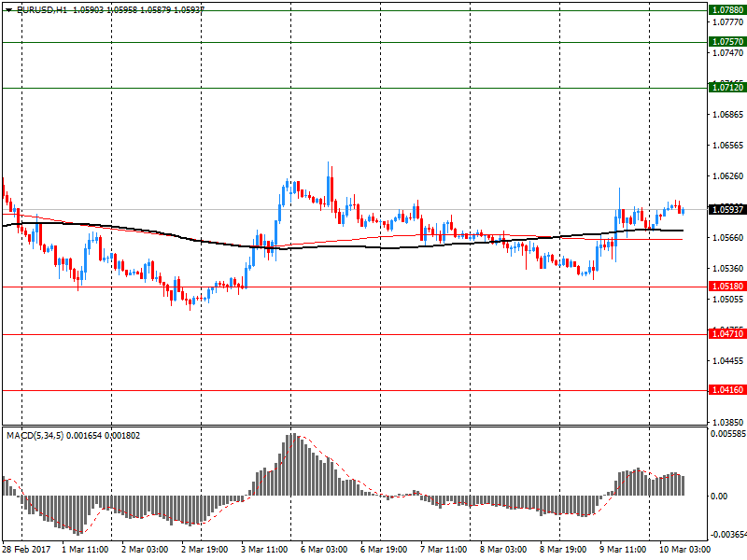The width and height of the screenshot is (747, 560).
Task: Select the 1.07470 price scale value
Action: (728, 53)
